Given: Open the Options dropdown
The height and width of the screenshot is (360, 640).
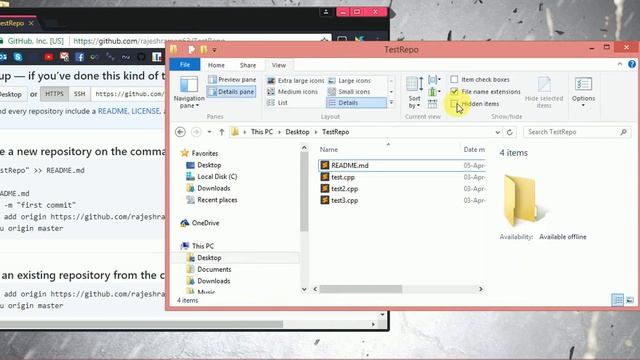Looking at the screenshot, I should point(583,92).
